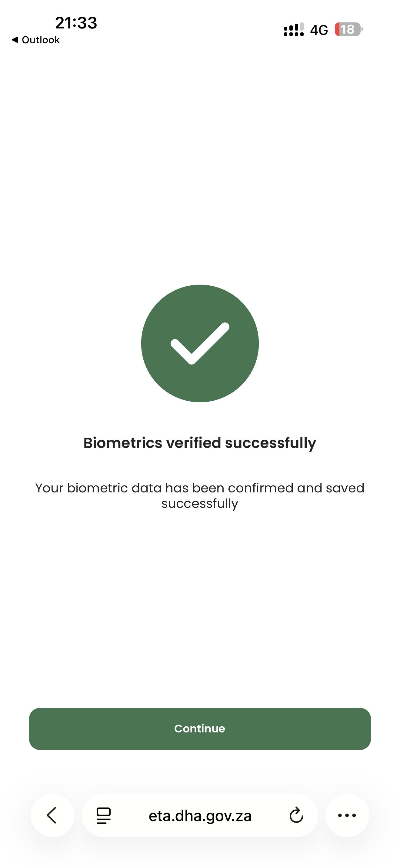The height and width of the screenshot is (868, 400).
Task: Tap the browser back chevron button
Action: coord(52,815)
